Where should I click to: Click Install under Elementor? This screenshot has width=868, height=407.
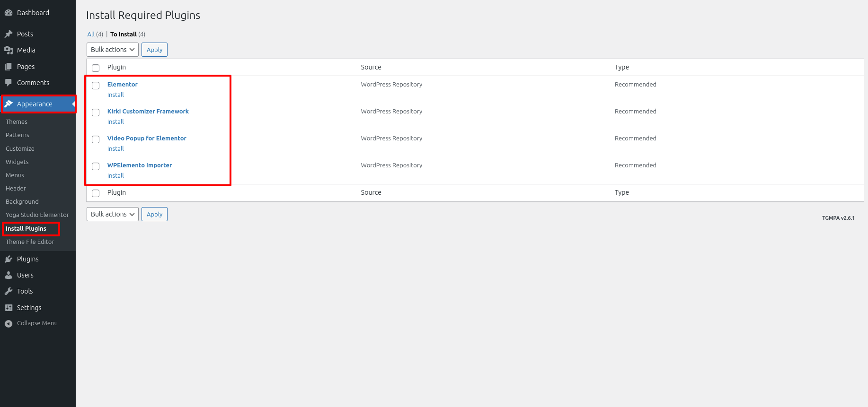point(115,95)
